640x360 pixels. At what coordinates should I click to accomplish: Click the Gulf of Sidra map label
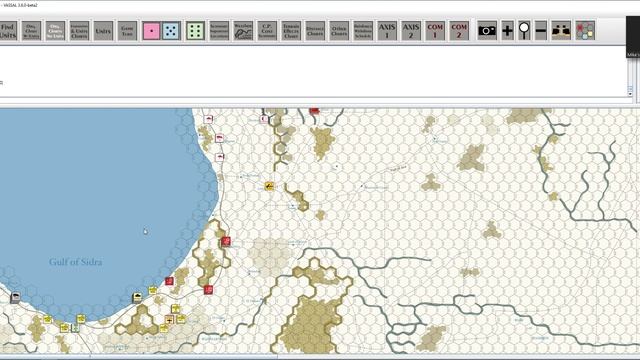click(x=76, y=262)
